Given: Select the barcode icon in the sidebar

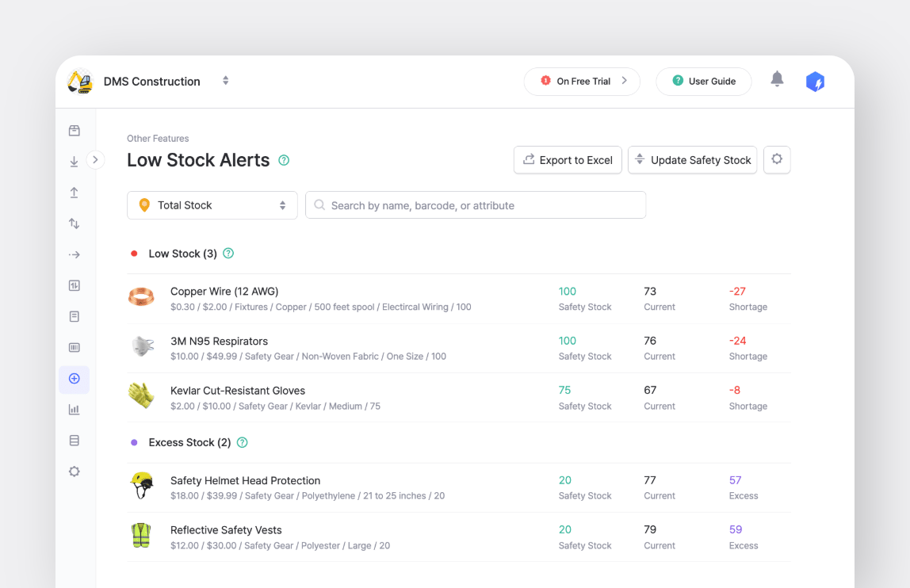Looking at the screenshot, I should pos(74,347).
